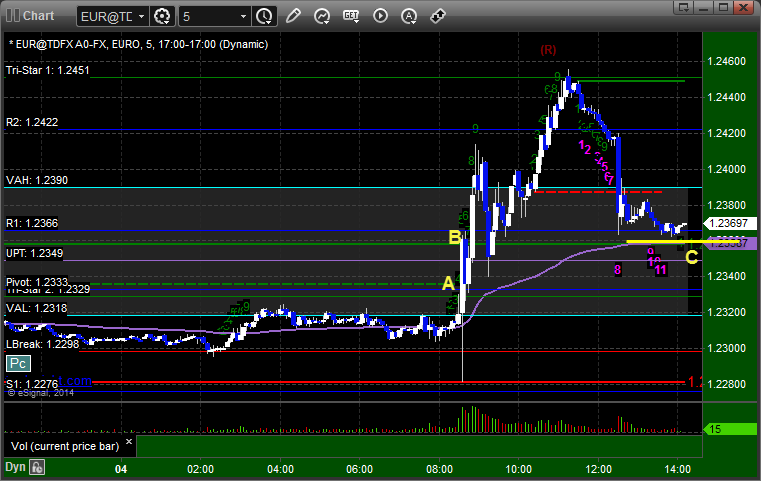This screenshot has height=481, width=761.
Task: Click the Pc button on chart
Action: [18, 363]
